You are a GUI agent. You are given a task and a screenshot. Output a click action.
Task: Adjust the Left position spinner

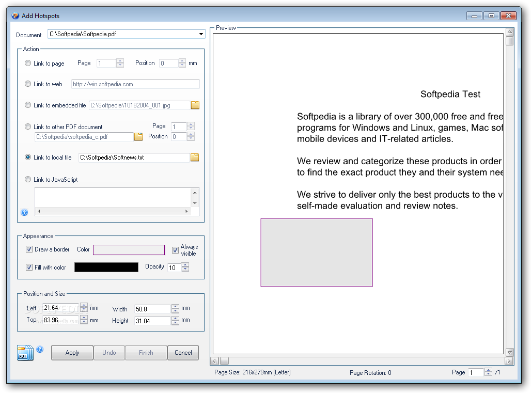click(x=84, y=308)
